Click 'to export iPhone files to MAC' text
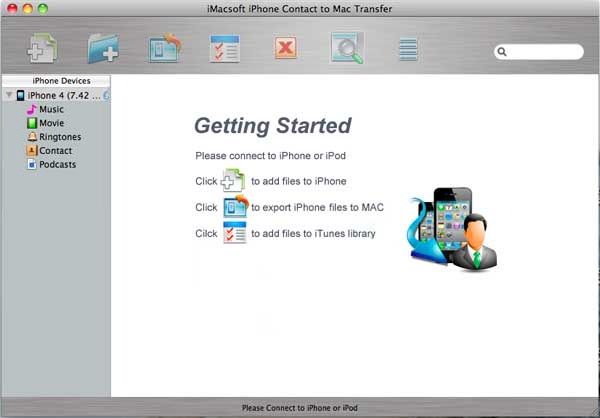Viewport: 600px width, 418px height. point(317,207)
